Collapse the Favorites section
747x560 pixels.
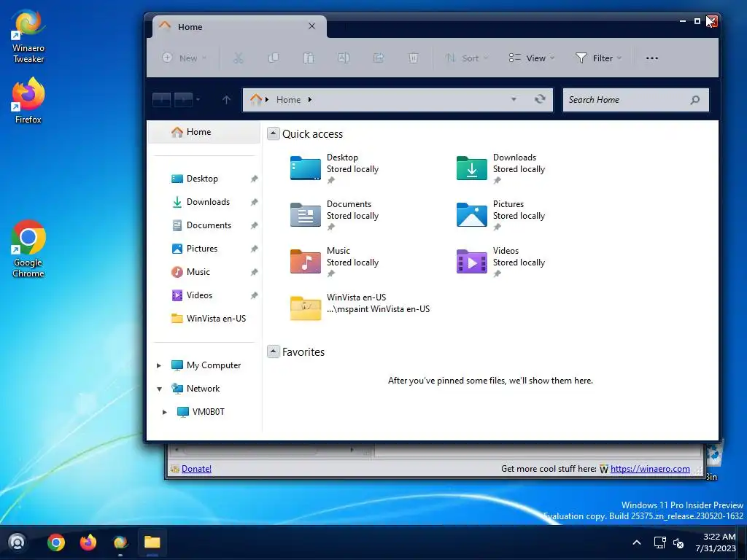273,351
